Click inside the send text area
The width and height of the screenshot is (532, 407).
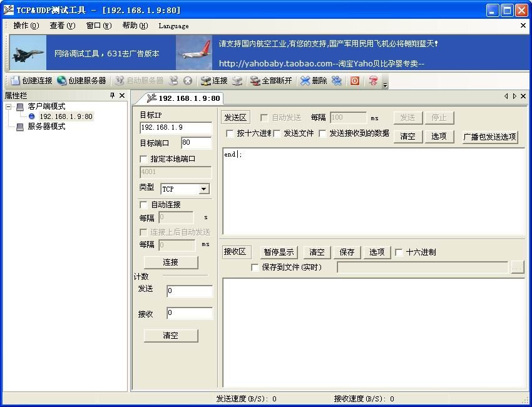374,191
